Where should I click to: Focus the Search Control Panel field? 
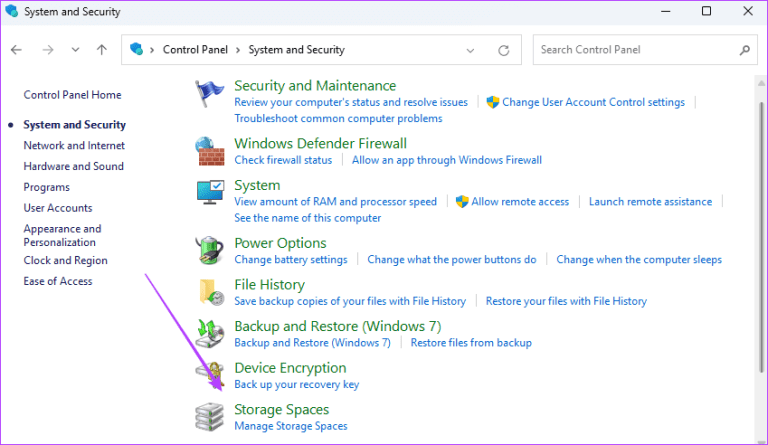(636, 49)
